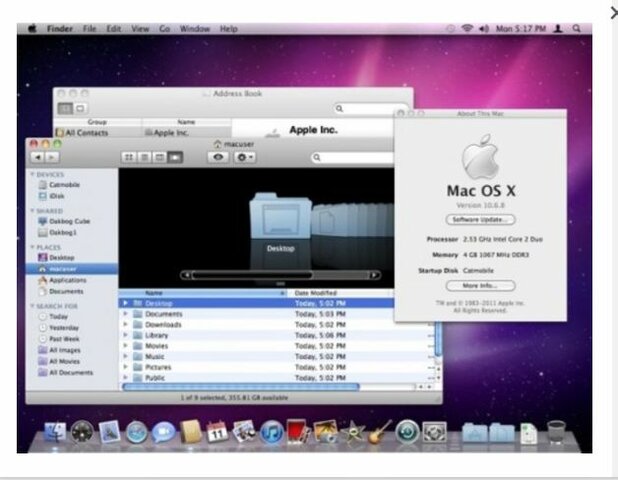Click Wi-Fi status icon in menu bar
This screenshot has height=480, width=618.
(x=467, y=28)
